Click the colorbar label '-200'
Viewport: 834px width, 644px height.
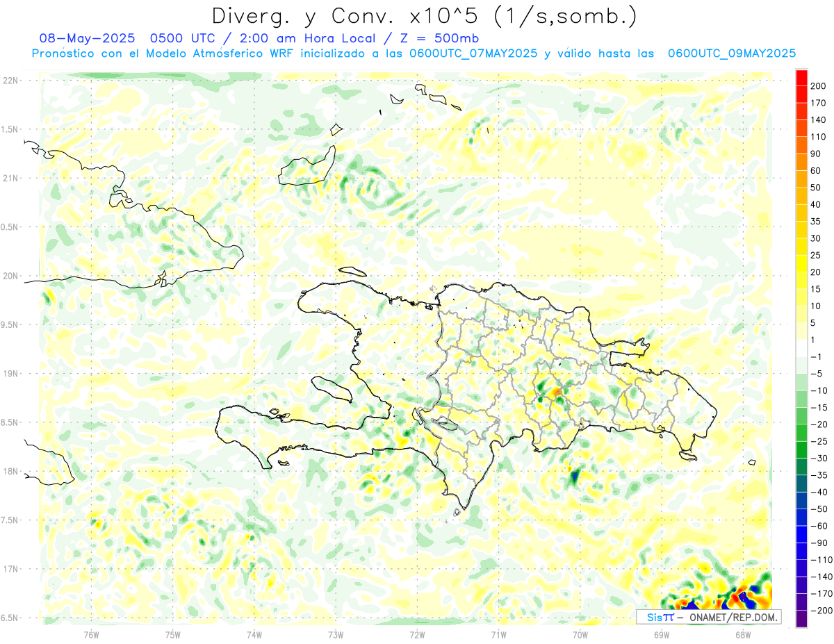pos(821,611)
